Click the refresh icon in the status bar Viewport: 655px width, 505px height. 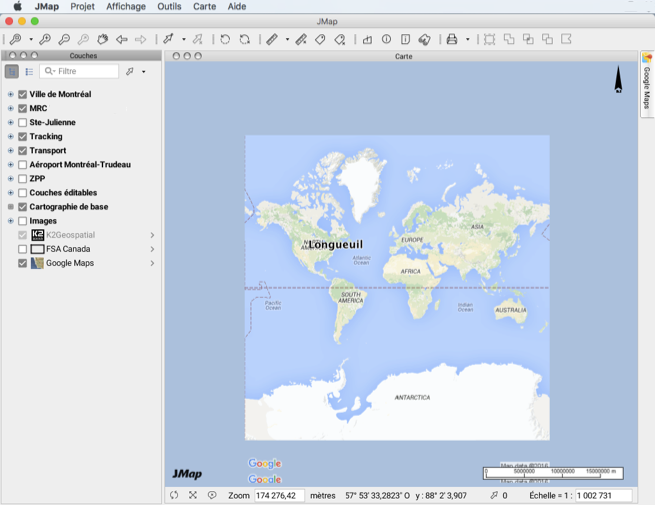174,495
